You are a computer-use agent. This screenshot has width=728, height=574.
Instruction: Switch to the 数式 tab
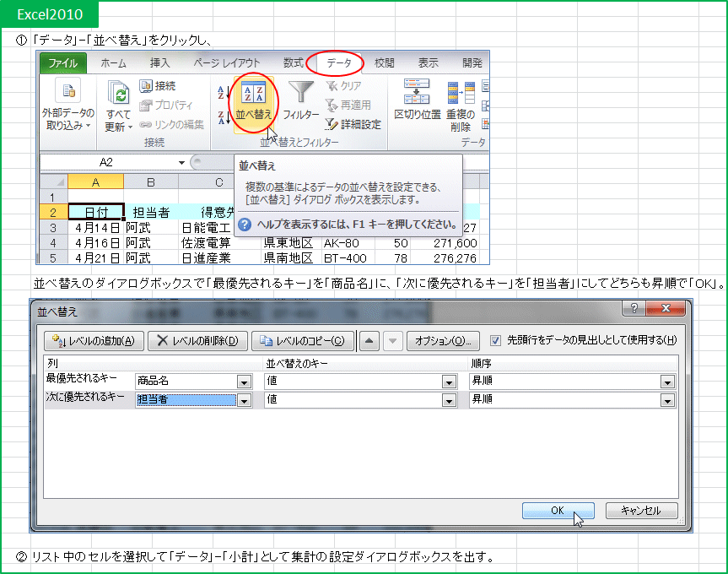[x=293, y=63]
